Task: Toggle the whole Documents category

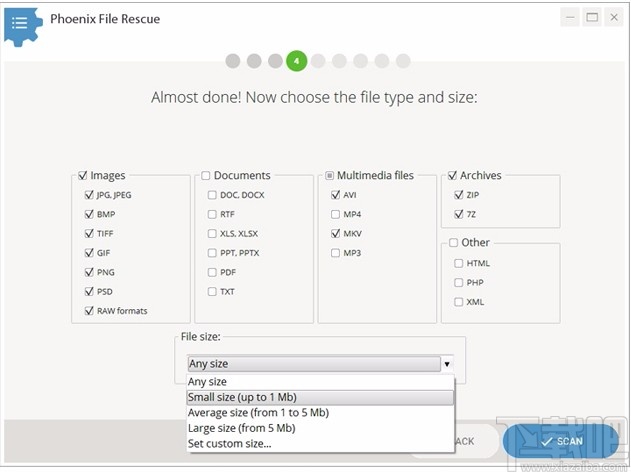Action: pos(204,176)
